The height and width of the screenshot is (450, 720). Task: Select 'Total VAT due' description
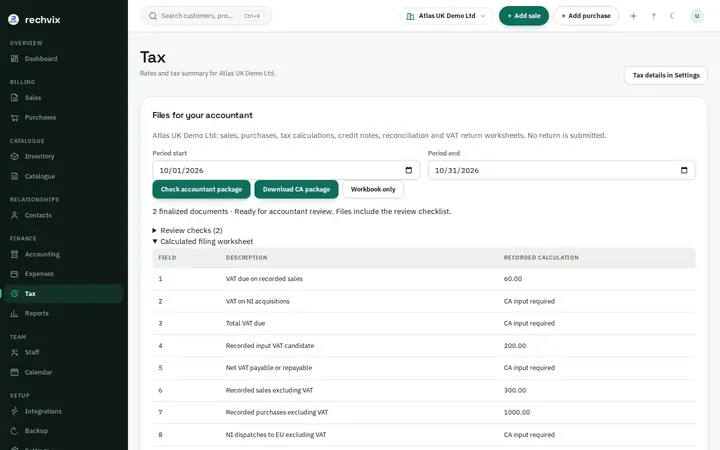[x=245, y=324]
